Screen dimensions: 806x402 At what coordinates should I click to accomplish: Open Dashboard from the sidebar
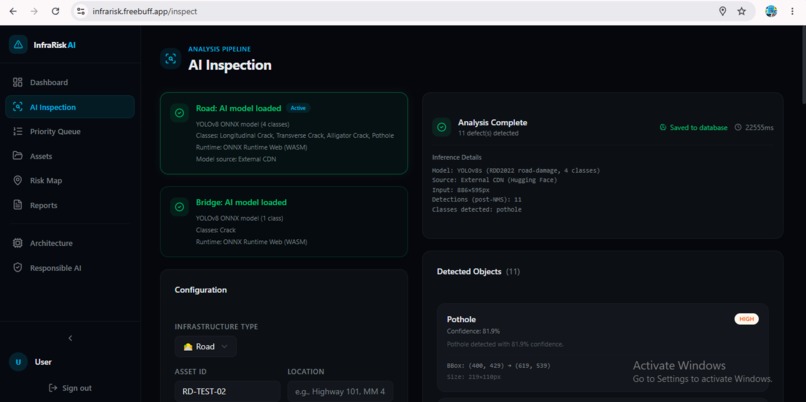click(70, 82)
